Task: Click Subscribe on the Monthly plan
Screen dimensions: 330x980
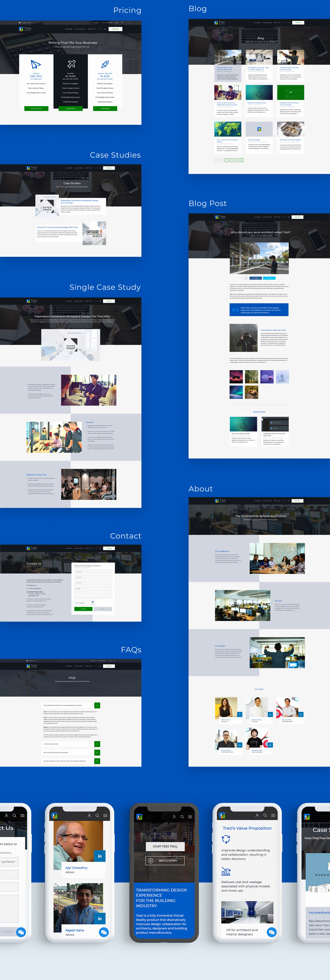Action: 70,108
